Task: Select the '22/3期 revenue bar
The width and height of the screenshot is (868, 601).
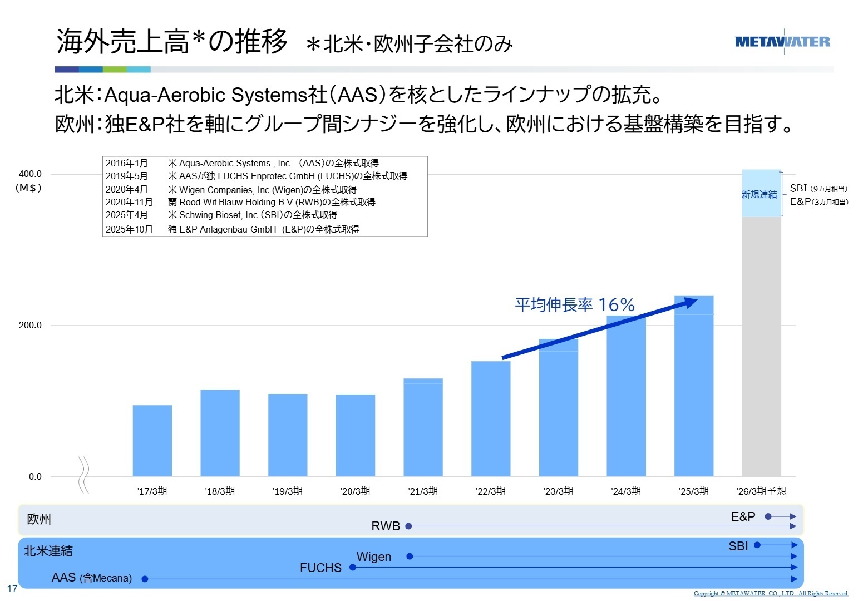Action: point(490,417)
